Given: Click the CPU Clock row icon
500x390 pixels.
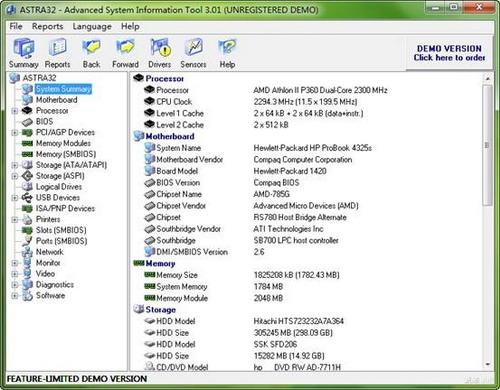Looking at the screenshot, I should (149, 101).
